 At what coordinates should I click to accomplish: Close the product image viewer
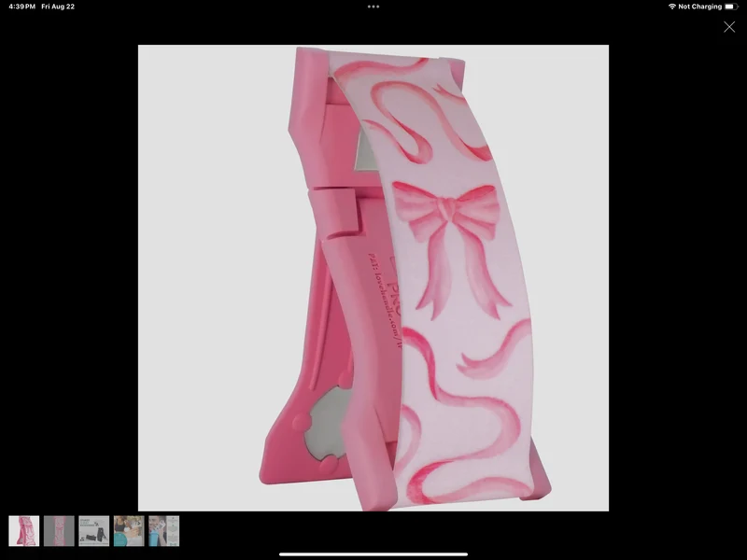[729, 27]
